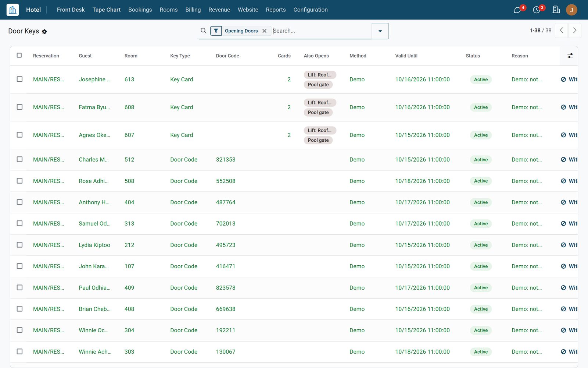Open the Tape Chart menu
Viewport: 588px width, 368px height.
[106, 10]
